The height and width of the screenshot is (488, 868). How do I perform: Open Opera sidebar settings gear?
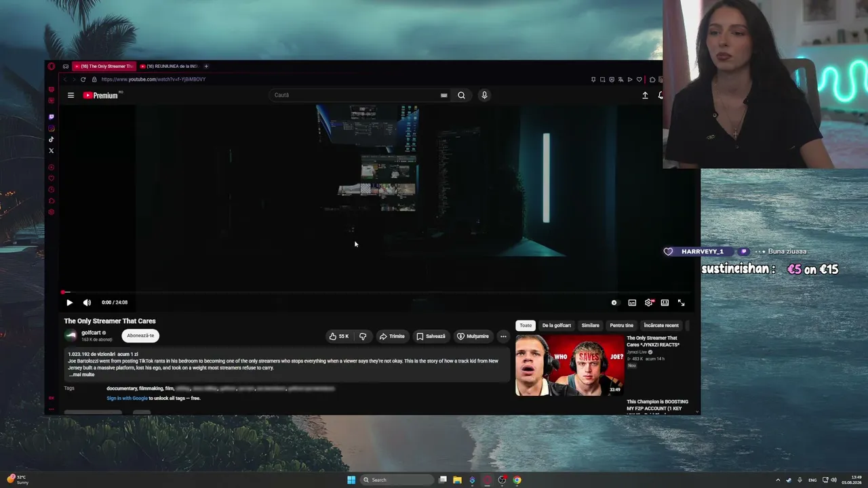[52, 212]
